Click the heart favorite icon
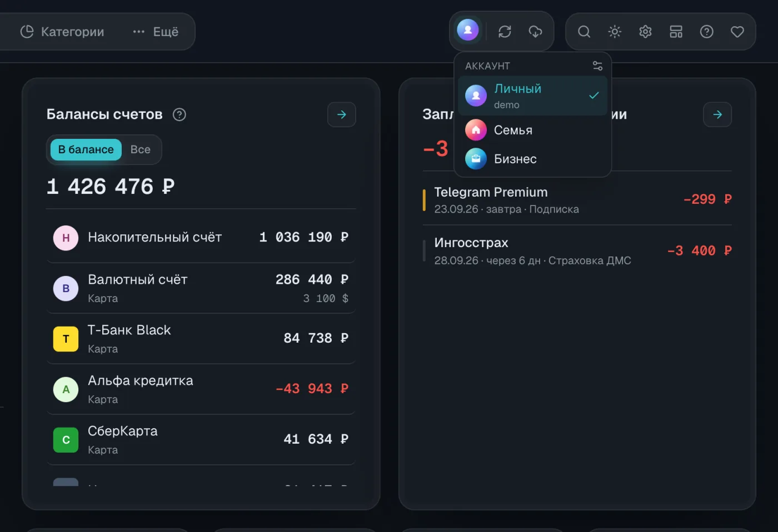778x532 pixels. (x=737, y=32)
